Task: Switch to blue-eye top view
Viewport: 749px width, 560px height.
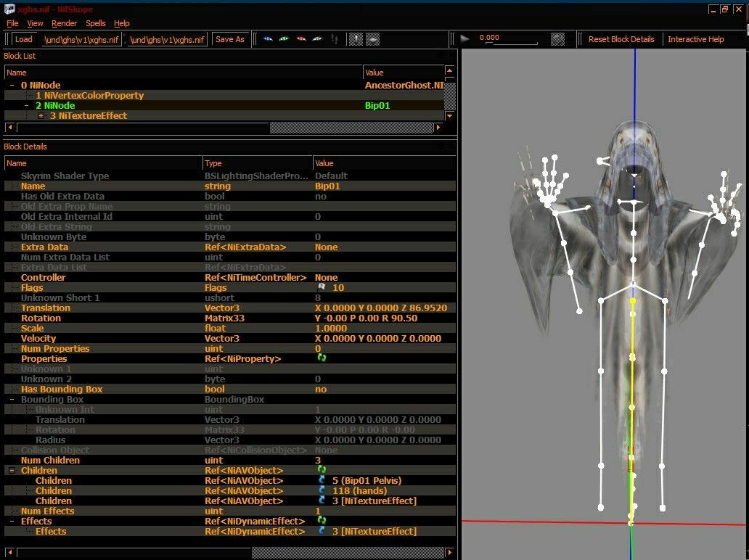Action: 268,39
